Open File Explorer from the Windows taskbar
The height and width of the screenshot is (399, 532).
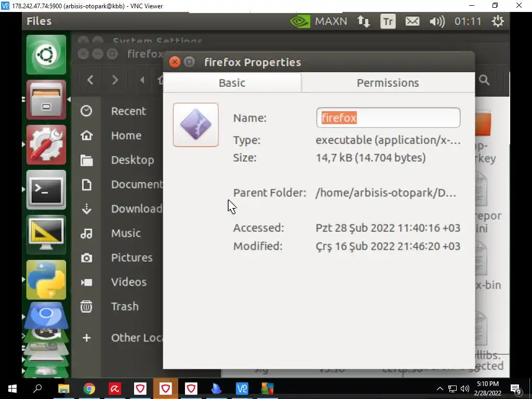coord(63,389)
